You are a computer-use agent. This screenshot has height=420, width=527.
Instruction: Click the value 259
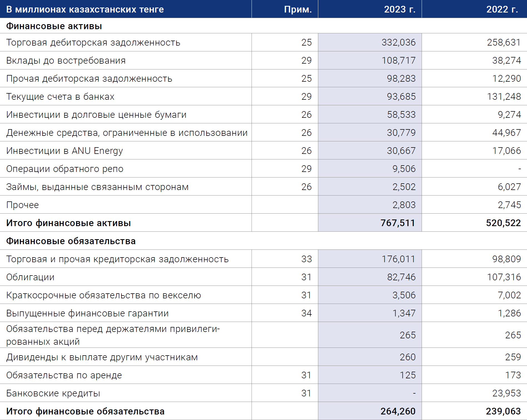coord(513,357)
